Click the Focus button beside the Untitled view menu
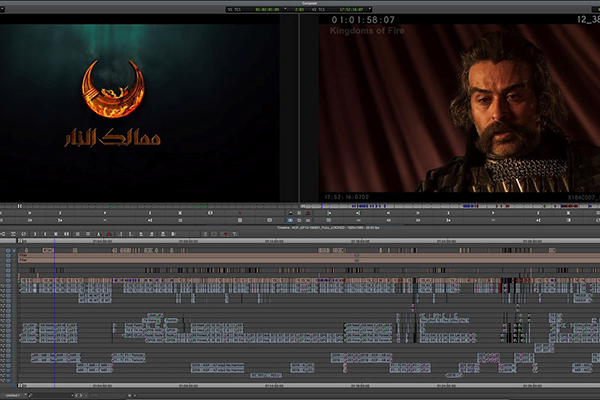600x400 pixels. coord(30,395)
